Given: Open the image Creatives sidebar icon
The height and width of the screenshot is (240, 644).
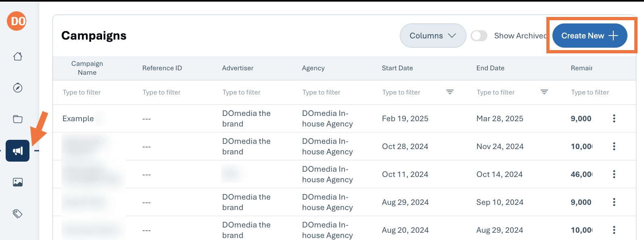Looking at the screenshot, I should 18,182.
